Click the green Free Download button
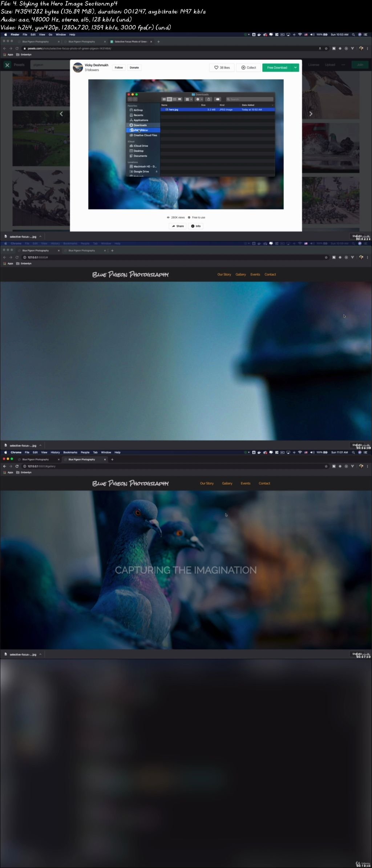The image size is (372, 868). tap(277, 68)
